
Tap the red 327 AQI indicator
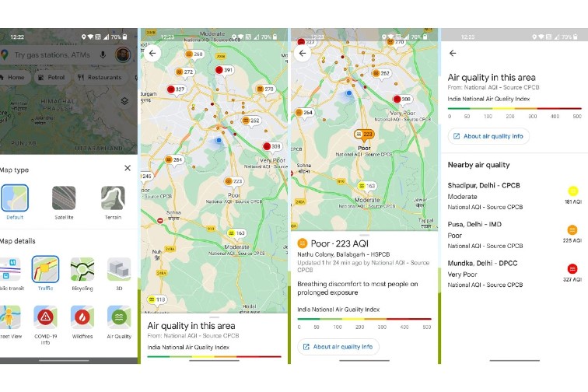572,268
